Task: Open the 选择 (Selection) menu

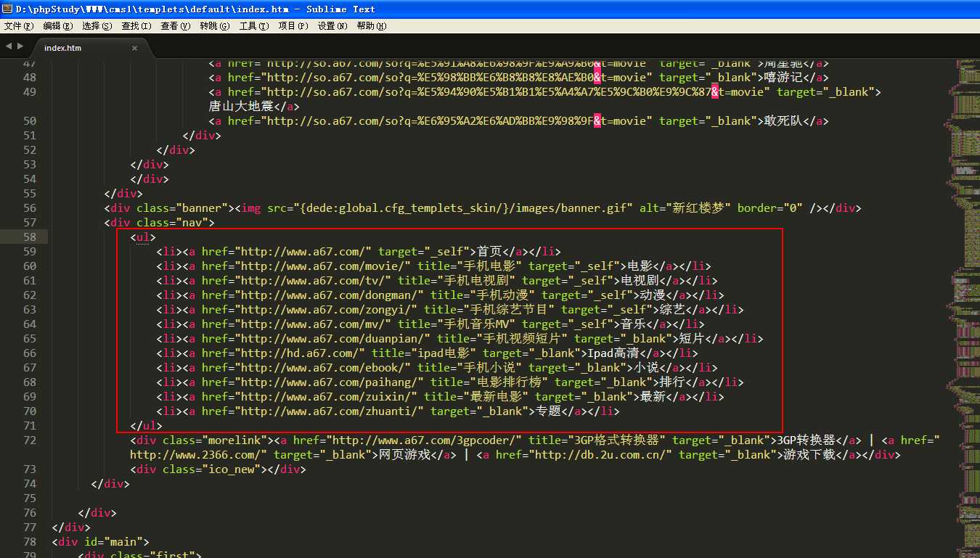Action: [x=97, y=26]
